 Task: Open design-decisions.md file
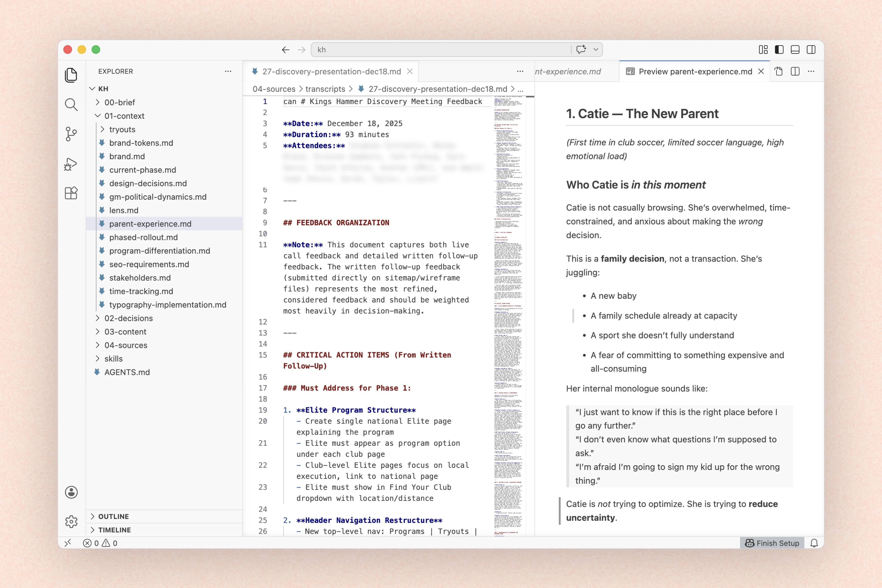tap(164, 183)
